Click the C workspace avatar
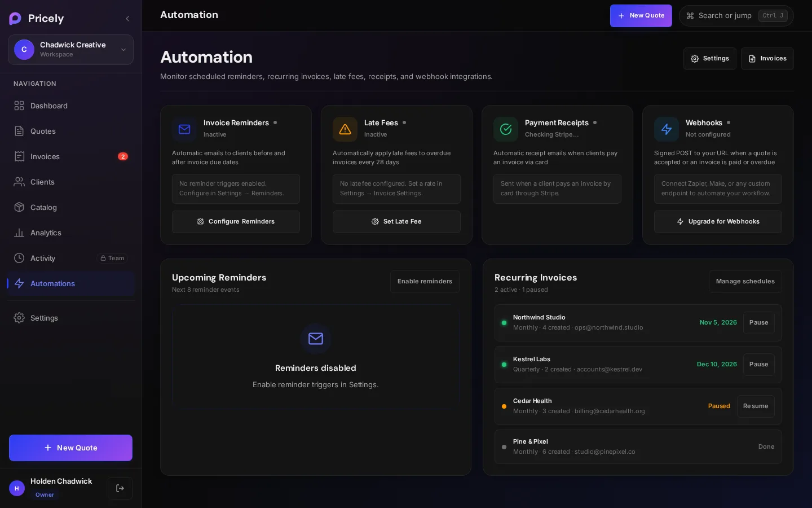Image resolution: width=812 pixels, height=508 pixels. (x=24, y=50)
